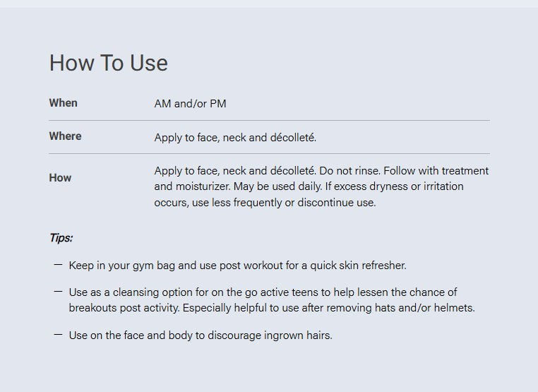The image size is (538, 392).
Task: Click the AM and/or PM text
Action: tap(190, 104)
